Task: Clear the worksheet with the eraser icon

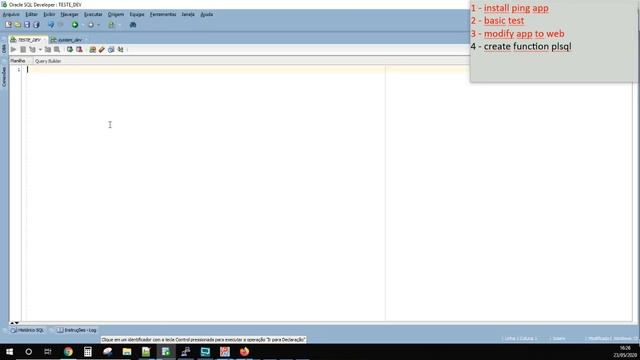Action: click(x=102, y=49)
